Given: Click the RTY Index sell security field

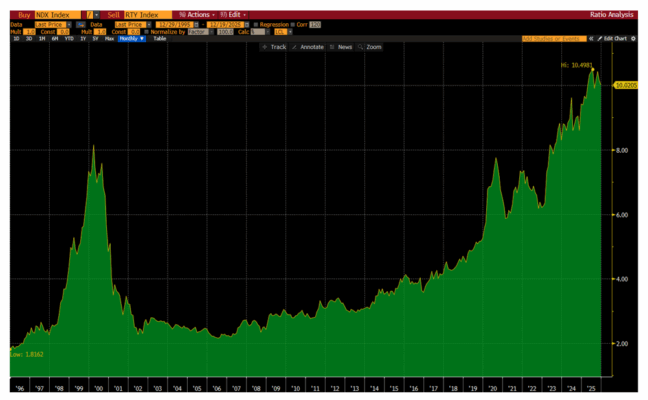Looking at the screenshot, I should (x=138, y=14).
